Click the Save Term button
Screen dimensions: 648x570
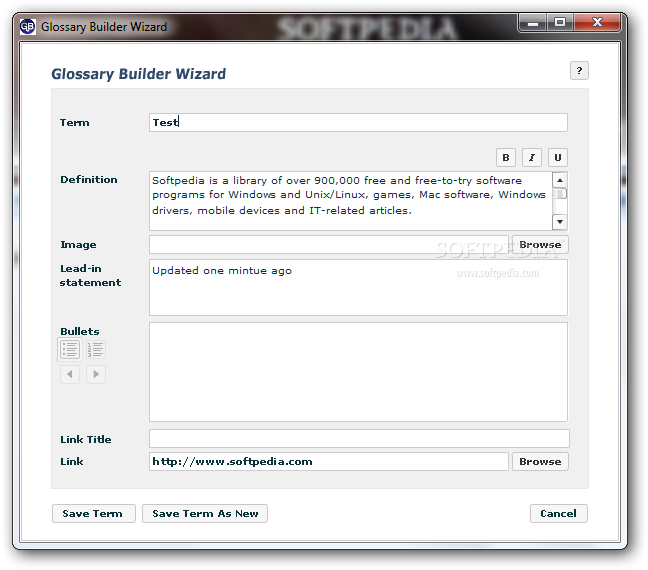point(93,513)
